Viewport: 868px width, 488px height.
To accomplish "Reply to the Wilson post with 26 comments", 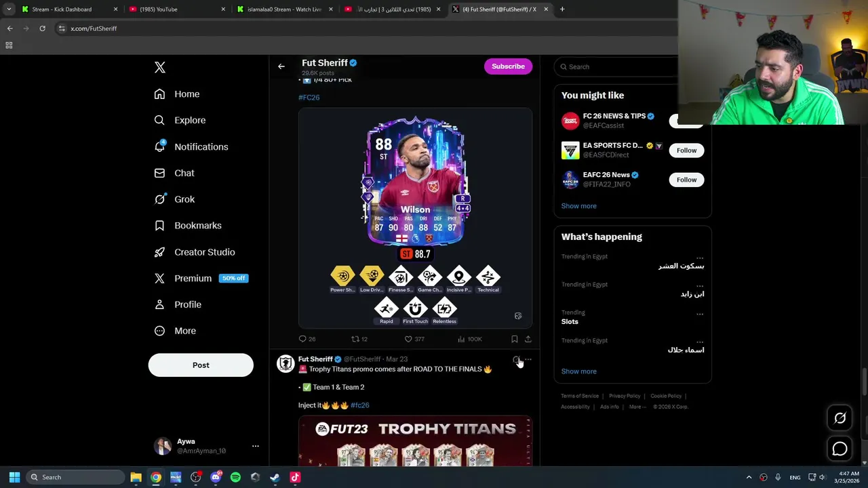I will pos(307,339).
